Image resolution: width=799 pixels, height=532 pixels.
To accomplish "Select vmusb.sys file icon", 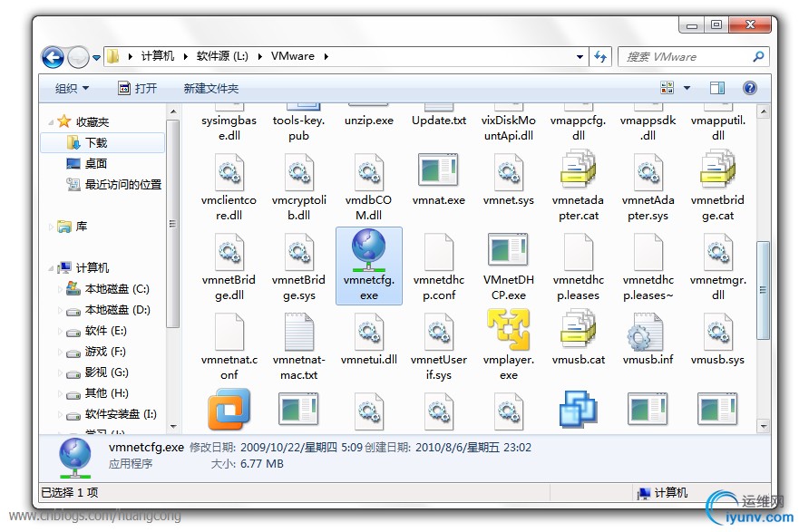I will tap(717, 332).
